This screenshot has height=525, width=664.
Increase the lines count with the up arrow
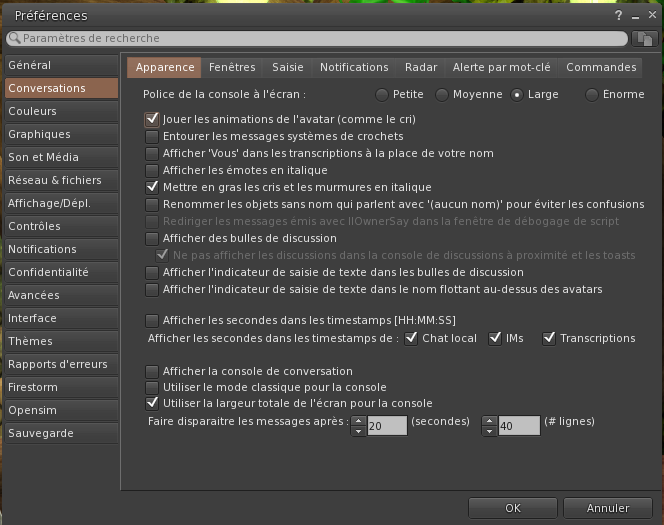click(489, 420)
